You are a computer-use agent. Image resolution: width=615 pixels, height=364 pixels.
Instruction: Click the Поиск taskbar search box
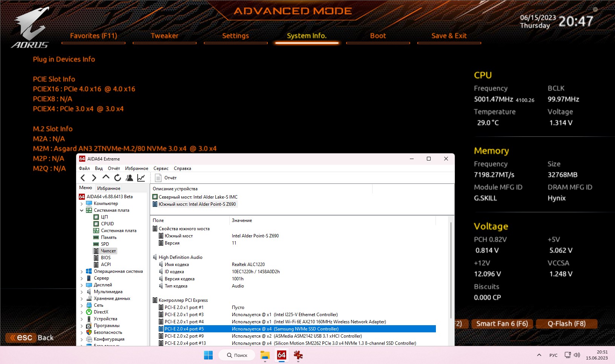coord(237,355)
